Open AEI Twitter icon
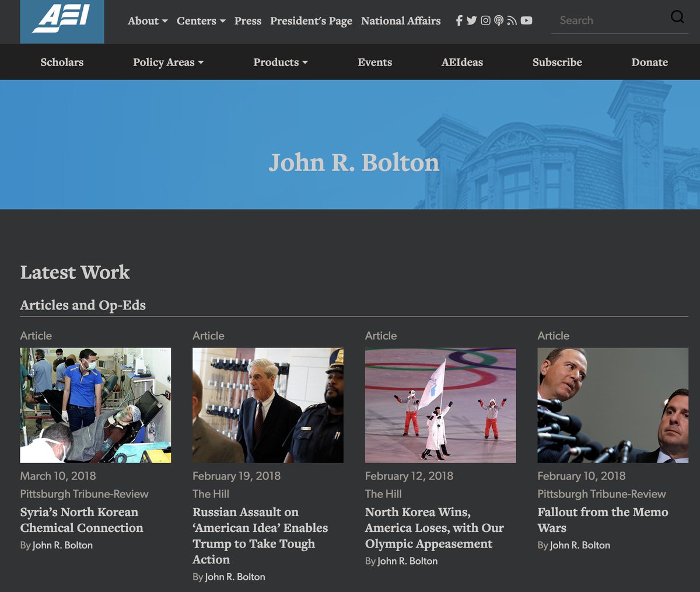The height and width of the screenshot is (592, 700). click(x=471, y=20)
